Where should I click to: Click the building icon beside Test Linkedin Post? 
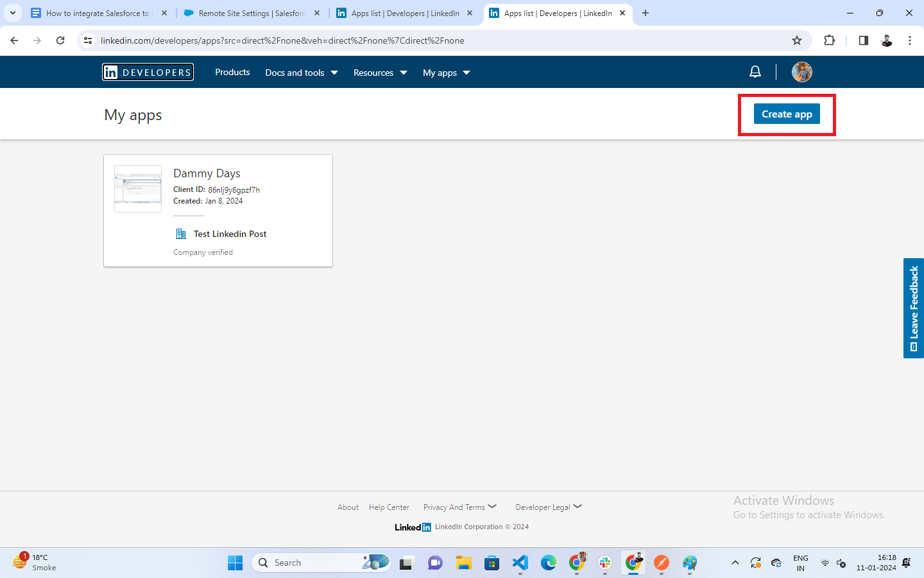pyautogui.click(x=181, y=234)
